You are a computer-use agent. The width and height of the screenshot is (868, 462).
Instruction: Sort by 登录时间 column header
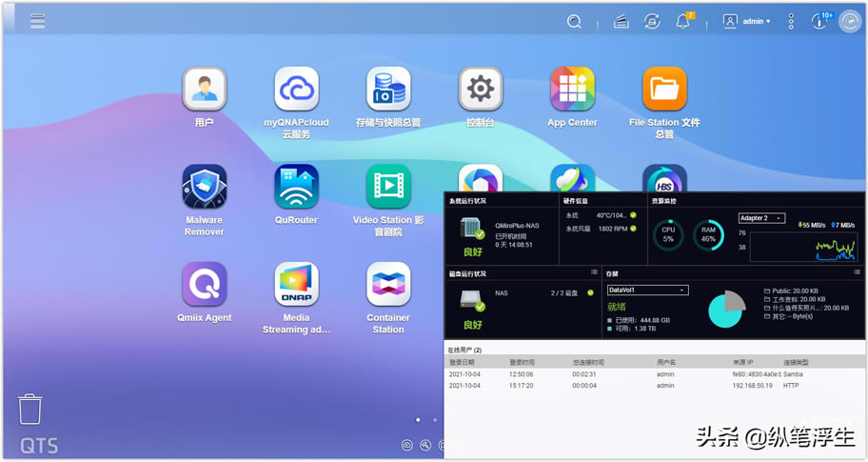pyautogui.click(x=522, y=362)
